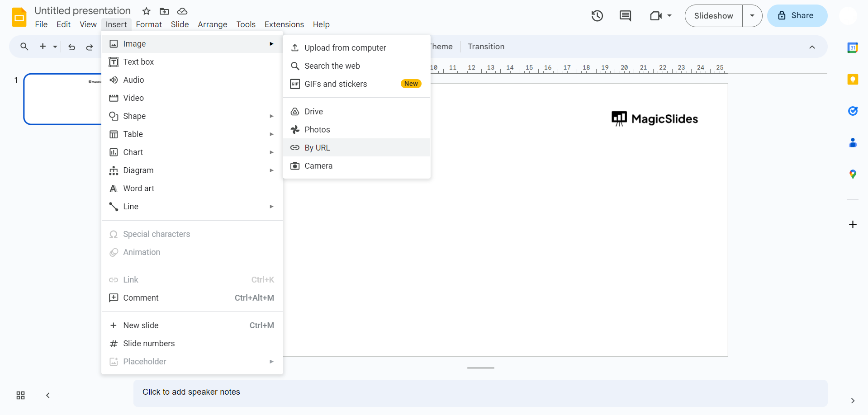This screenshot has width=868, height=415.
Task: Insert a Text box
Action: [x=192, y=62]
